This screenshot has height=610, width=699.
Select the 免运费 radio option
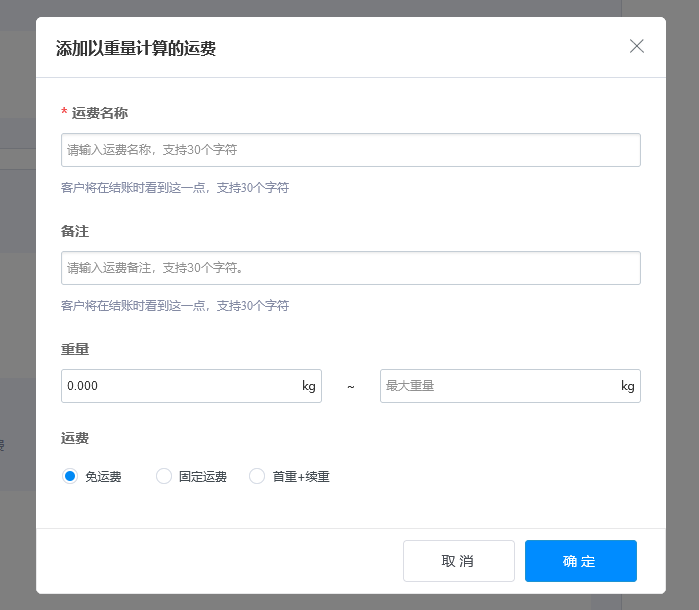coord(70,477)
